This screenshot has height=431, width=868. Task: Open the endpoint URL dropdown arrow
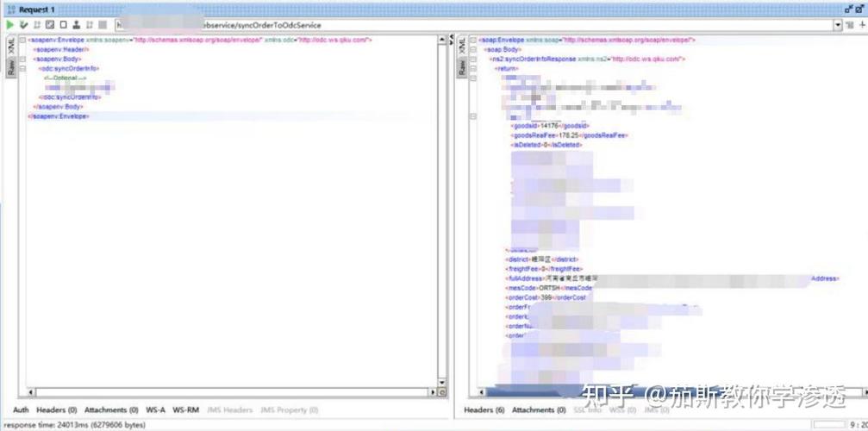tap(838, 25)
